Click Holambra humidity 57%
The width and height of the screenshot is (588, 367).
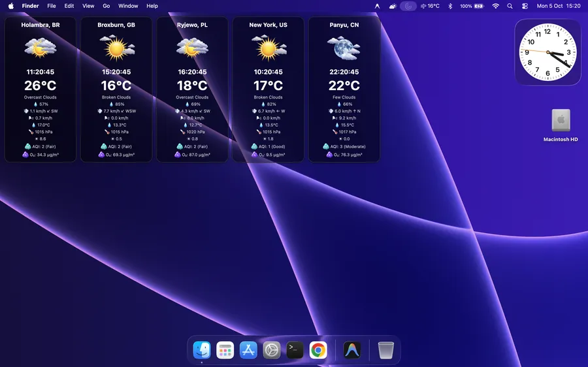[41, 104]
